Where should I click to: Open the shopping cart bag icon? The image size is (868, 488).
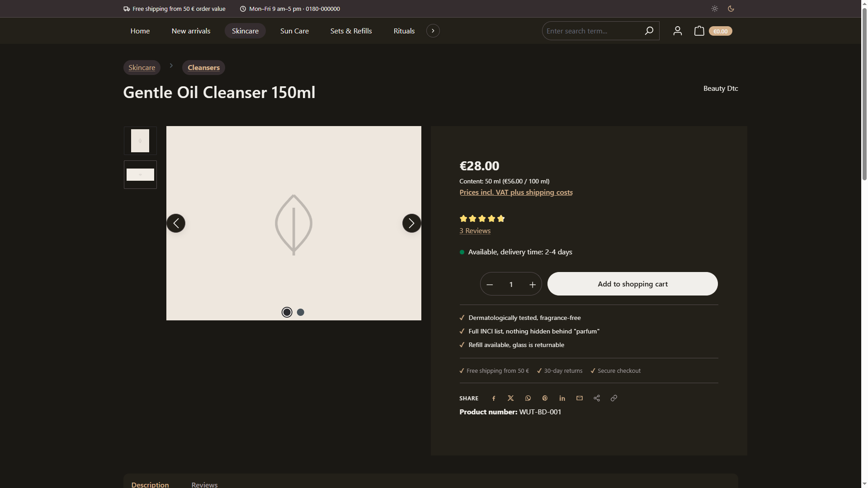pos(699,31)
